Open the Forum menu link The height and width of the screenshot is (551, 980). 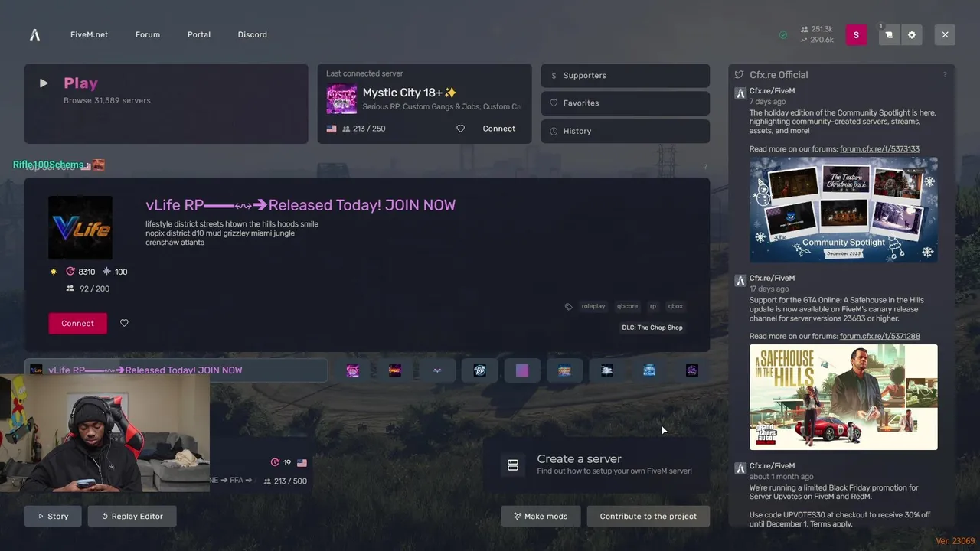(x=148, y=34)
